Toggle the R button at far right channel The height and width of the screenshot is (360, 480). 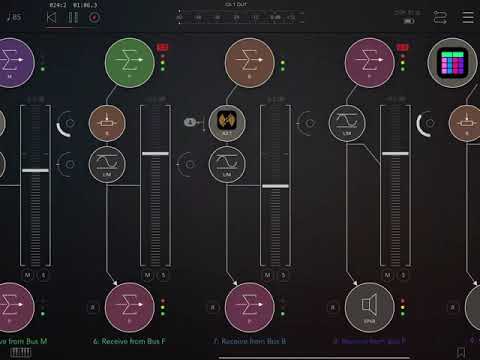point(453,307)
